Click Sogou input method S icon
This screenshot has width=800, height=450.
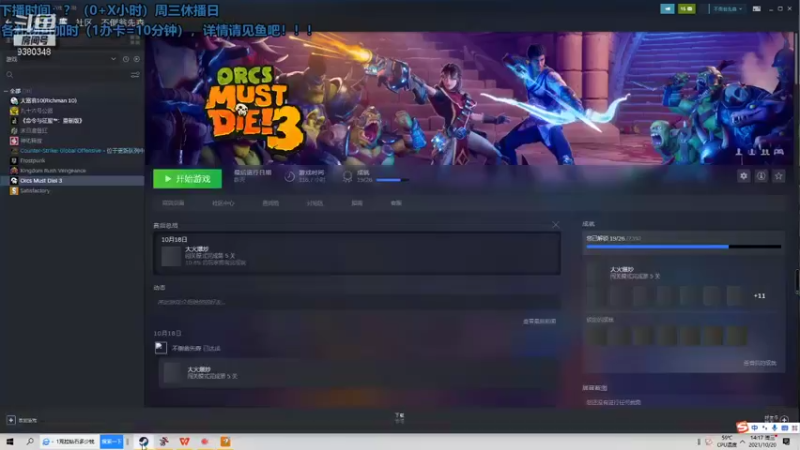pos(742,427)
